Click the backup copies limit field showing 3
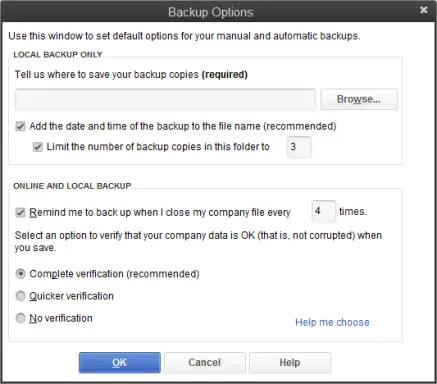 [299, 147]
